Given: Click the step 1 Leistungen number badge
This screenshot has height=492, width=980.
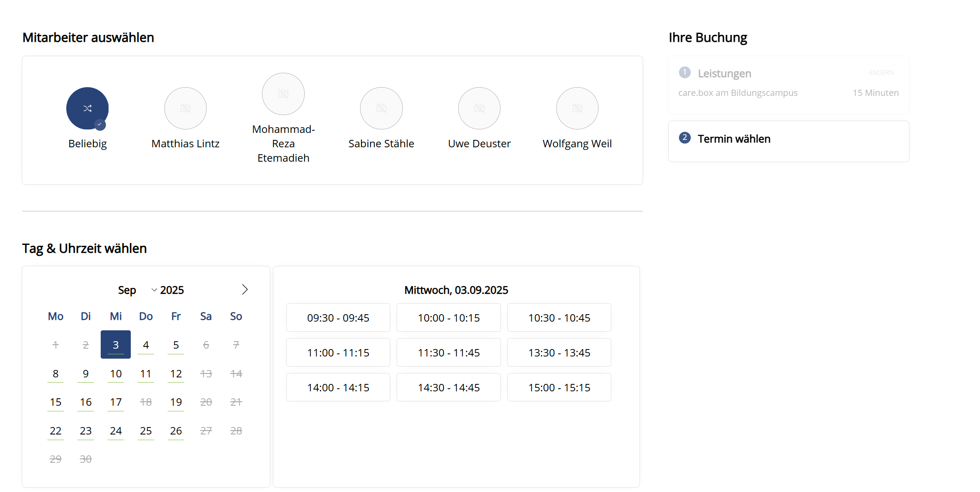Looking at the screenshot, I should point(684,72).
